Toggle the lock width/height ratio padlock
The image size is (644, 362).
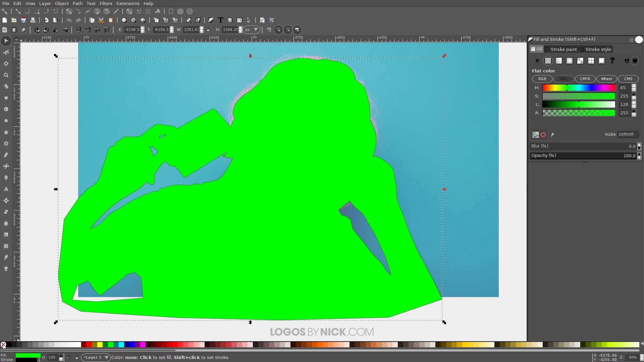208,29
